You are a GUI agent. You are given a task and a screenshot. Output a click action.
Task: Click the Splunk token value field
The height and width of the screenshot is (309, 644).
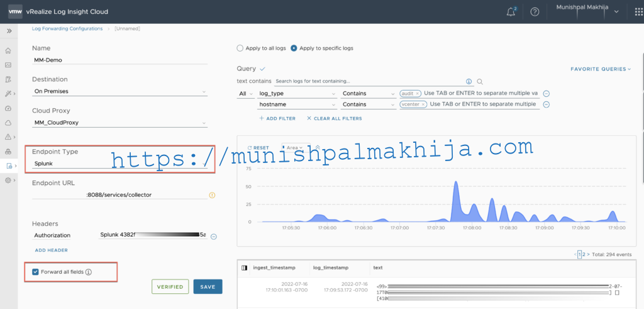[x=153, y=235]
